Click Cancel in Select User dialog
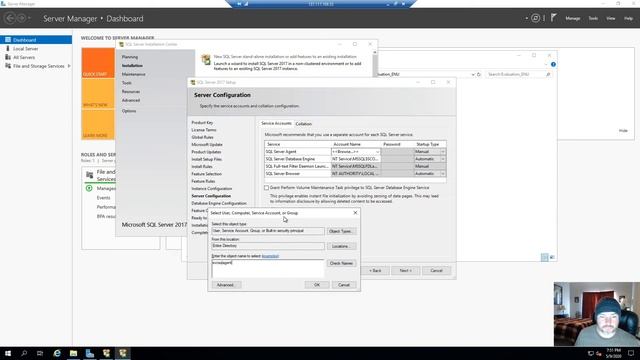Image resolution: width=640 pixels, height=360 pixels. pyautogui.click(x=344, y=285)
